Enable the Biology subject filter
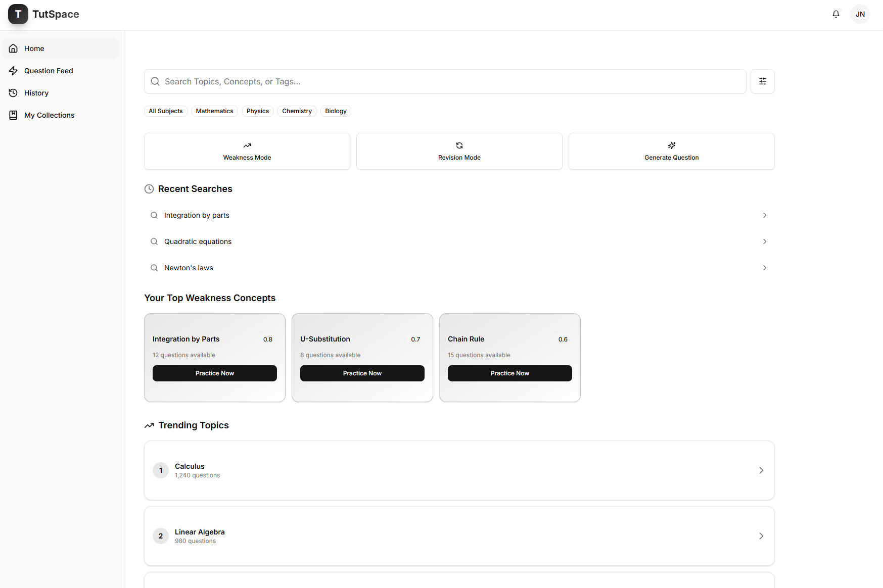The image size is (883, 588). pos(335,111)
